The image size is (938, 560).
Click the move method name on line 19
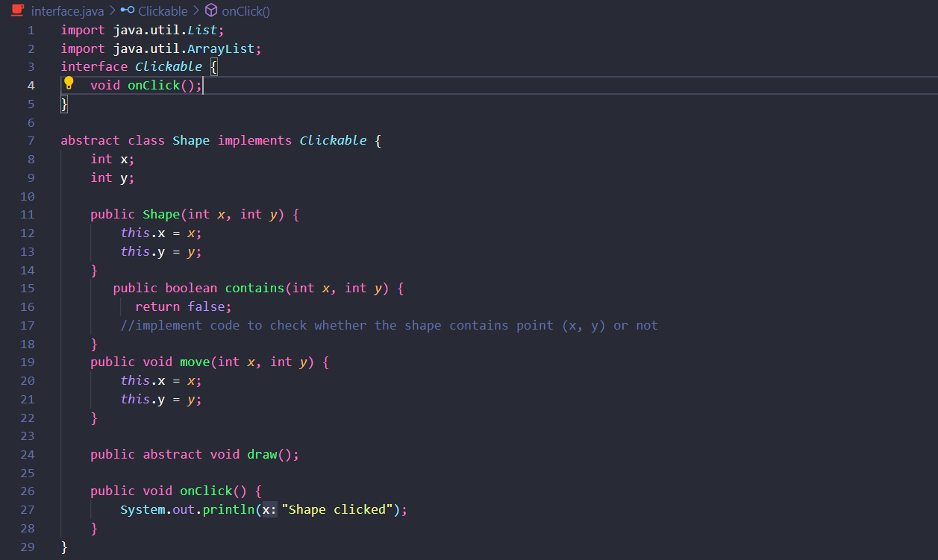(x=194, y=362)
